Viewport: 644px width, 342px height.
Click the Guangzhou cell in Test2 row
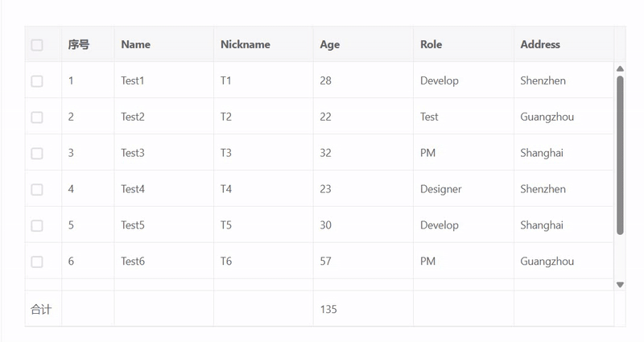click(x=547, y=117)
